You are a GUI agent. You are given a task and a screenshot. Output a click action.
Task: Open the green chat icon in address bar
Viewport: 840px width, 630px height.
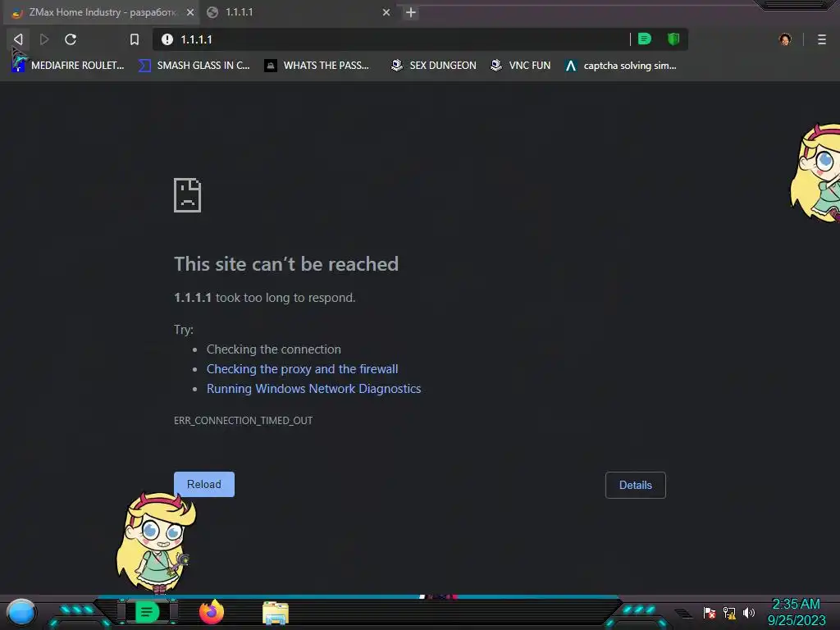click(645, 39)
